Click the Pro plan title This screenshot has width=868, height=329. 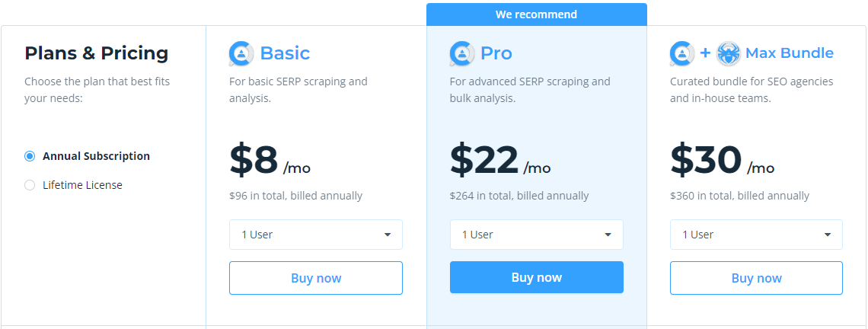point(496,53)
